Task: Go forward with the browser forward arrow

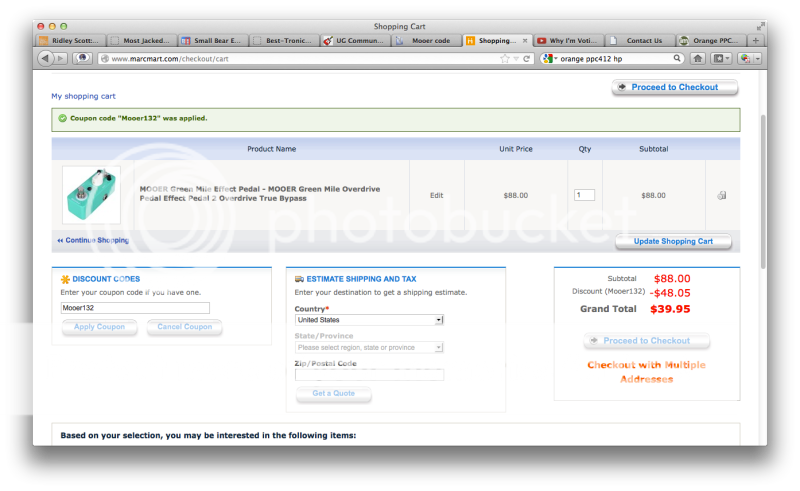Action: coord(61,59)
